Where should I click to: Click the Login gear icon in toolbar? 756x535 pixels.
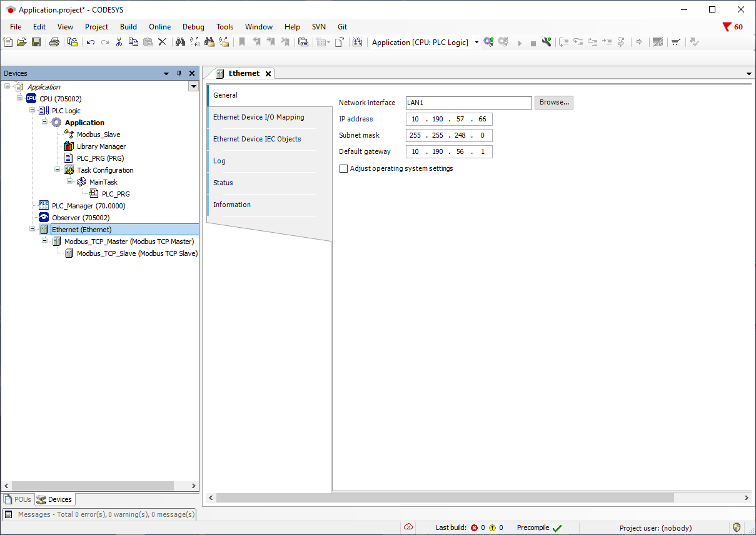(488, 43)
